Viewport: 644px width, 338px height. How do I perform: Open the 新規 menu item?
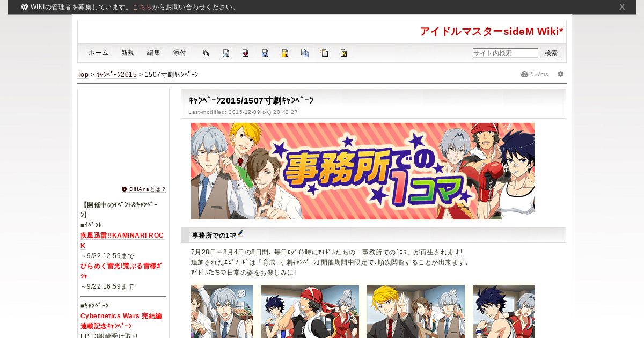click(x=128, y=53)
